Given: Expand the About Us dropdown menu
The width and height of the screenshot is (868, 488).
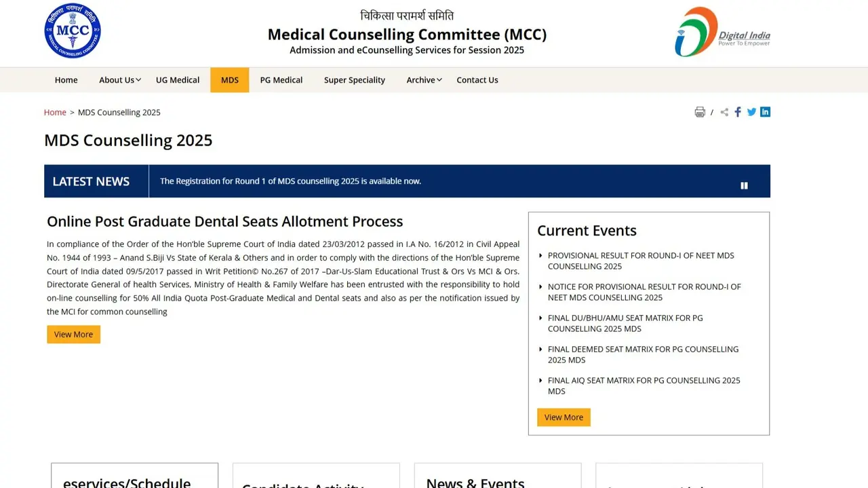Looking at the screenshot, I should [x=116, y=79].
